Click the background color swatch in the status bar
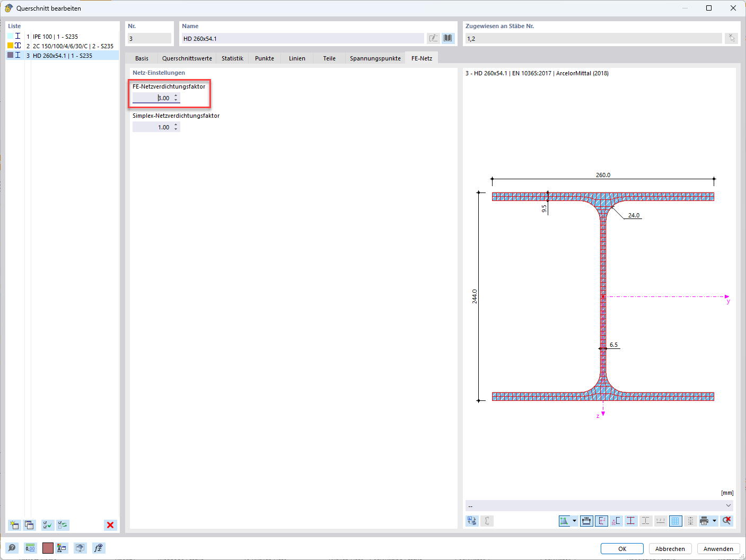The width and height of the screenshot is (746, 560). coord(48,548)
